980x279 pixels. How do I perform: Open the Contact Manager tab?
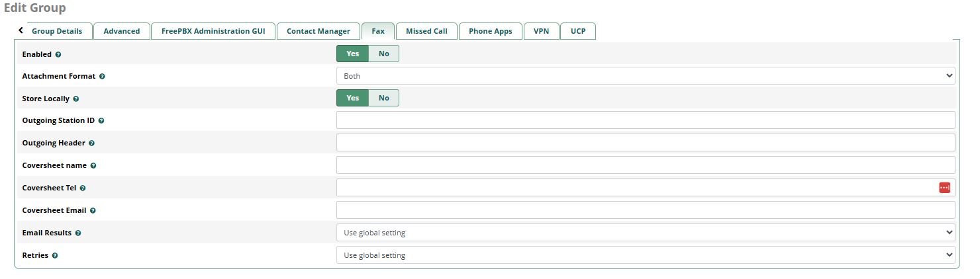[x=318, y=31]
